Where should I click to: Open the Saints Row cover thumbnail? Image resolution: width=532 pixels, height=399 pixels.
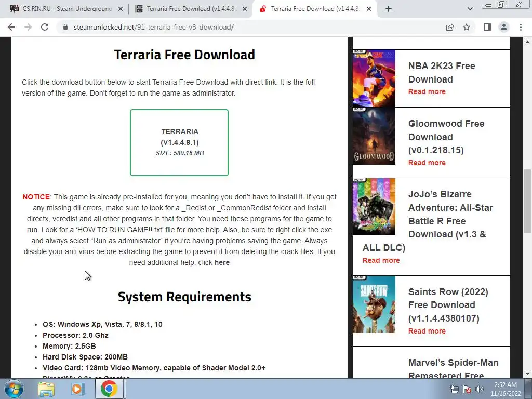click(374, 304)
